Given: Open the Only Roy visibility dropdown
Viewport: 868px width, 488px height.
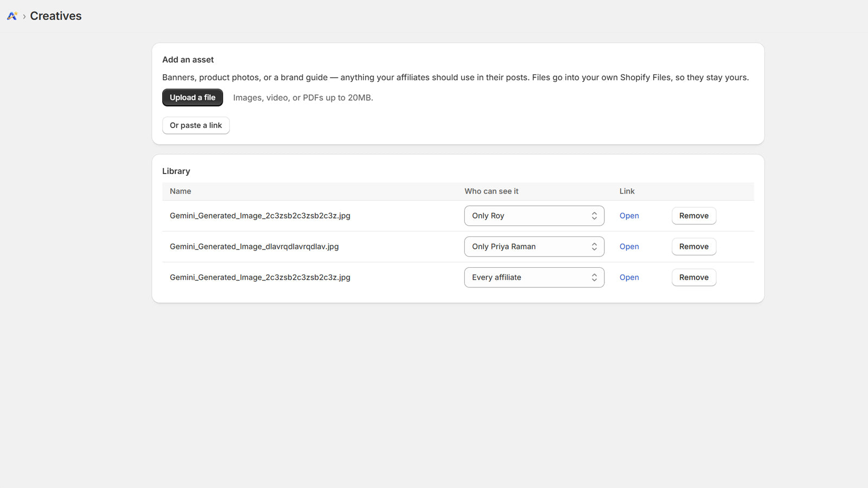Looking at the screenshot, I should coord(534,216).
